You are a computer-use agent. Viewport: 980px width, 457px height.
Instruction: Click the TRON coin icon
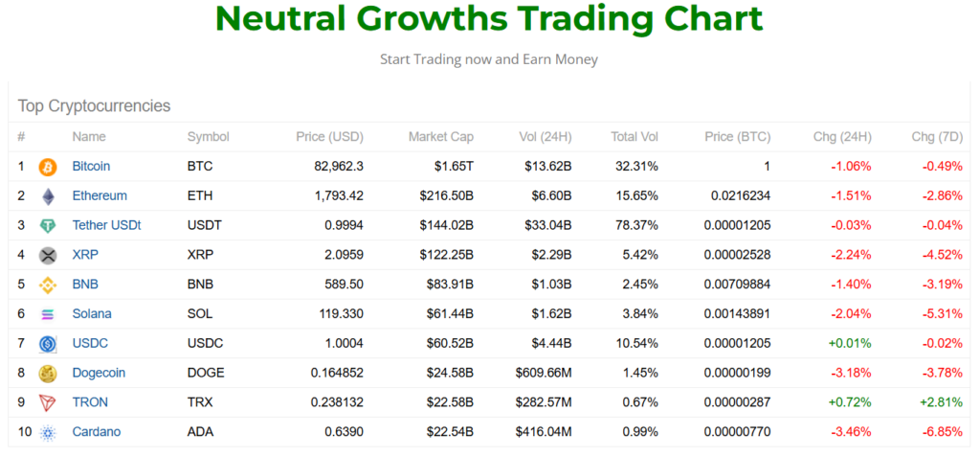tap(48, 402)
